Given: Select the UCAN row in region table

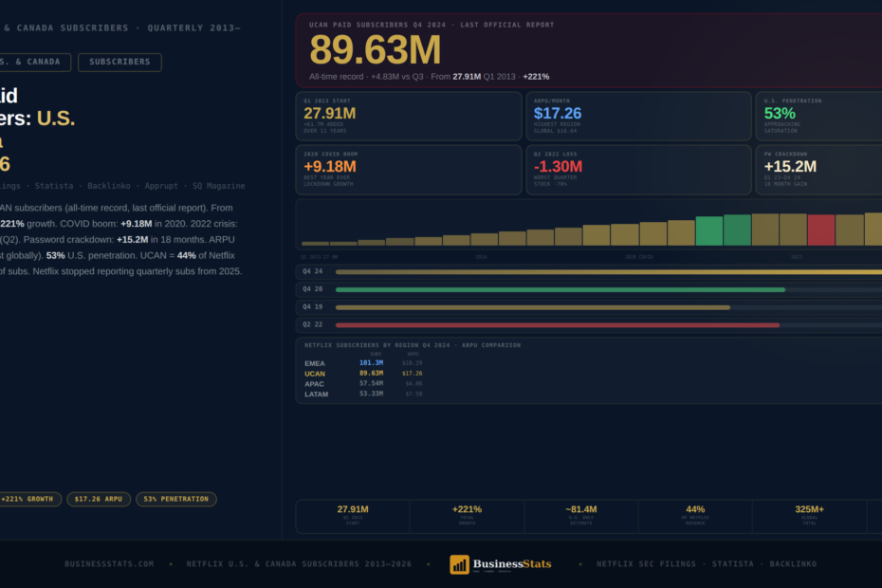Looking at the screenshot, I should click(x=363, y=374).
